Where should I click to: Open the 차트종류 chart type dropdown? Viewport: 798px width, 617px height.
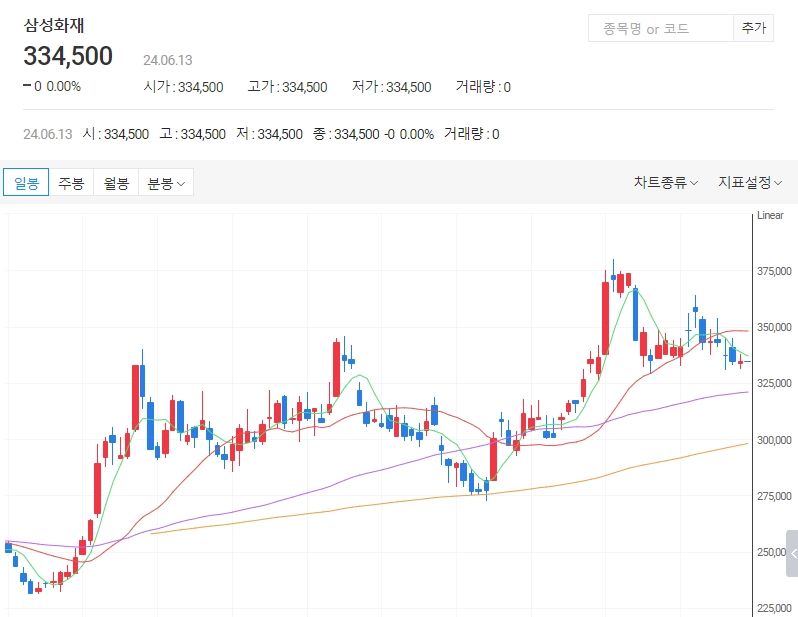[666, 182]
